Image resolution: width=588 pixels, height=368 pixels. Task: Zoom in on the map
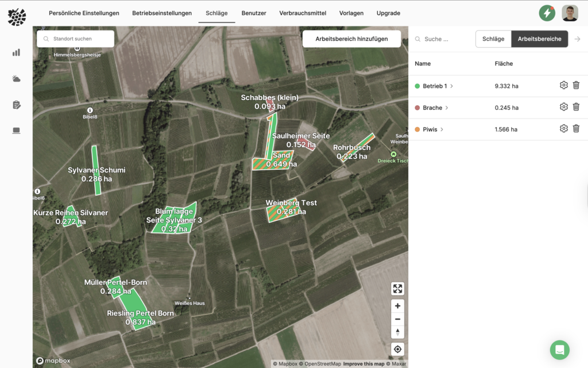coord(397,306)
